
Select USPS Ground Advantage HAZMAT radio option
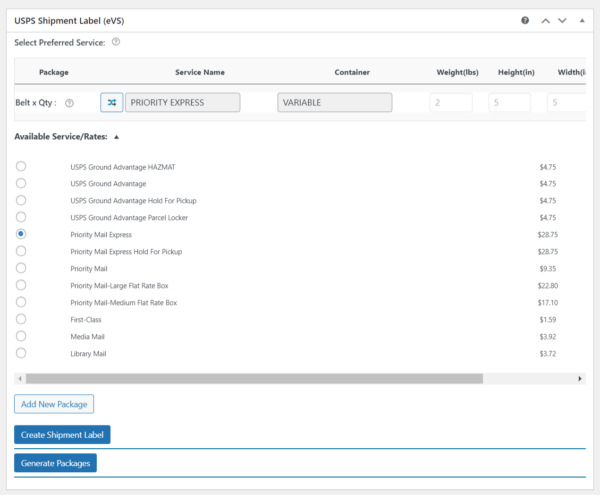click(x=21, y=167)
